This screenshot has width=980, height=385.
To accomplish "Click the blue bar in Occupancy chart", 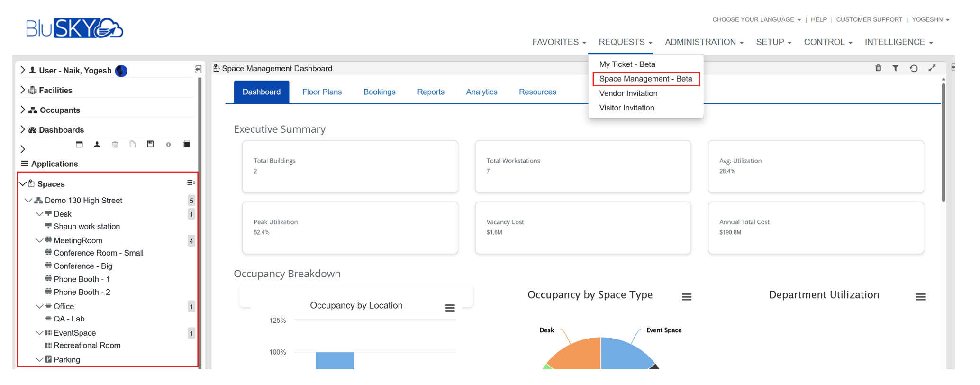I will (x=335, y=360).
